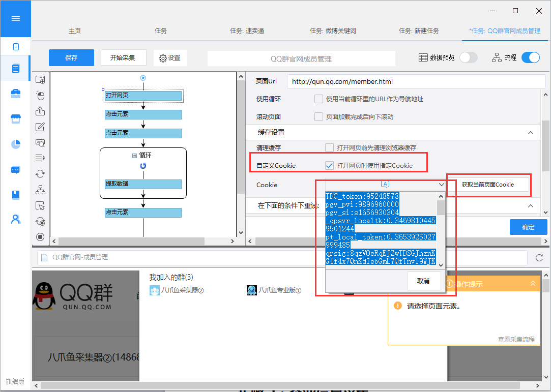Click the stop workflow tool icon

pos(40,237)
